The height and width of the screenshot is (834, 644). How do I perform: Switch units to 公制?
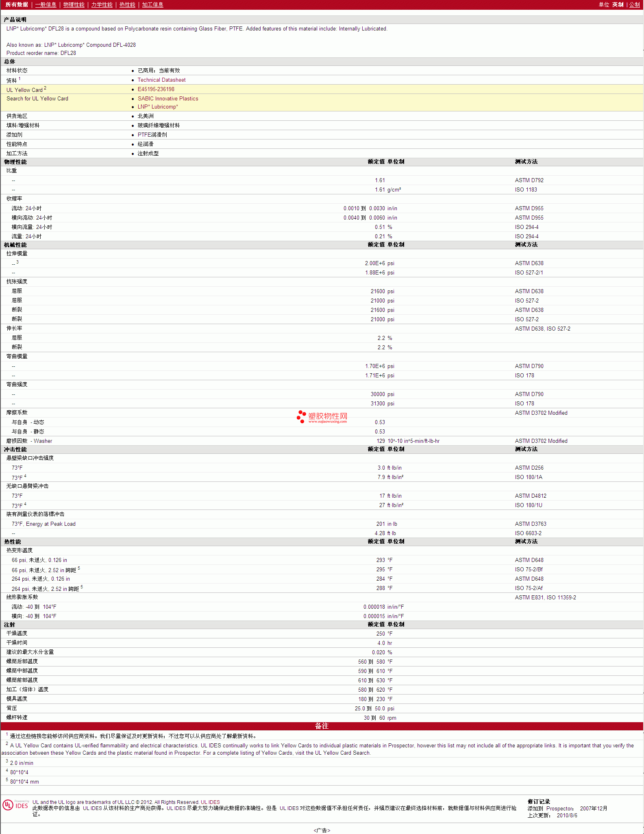tap(635, 5)
